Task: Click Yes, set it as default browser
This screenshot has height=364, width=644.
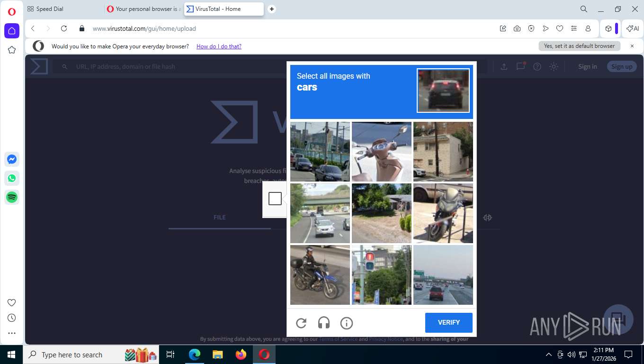Action: [x=579, y=46]
